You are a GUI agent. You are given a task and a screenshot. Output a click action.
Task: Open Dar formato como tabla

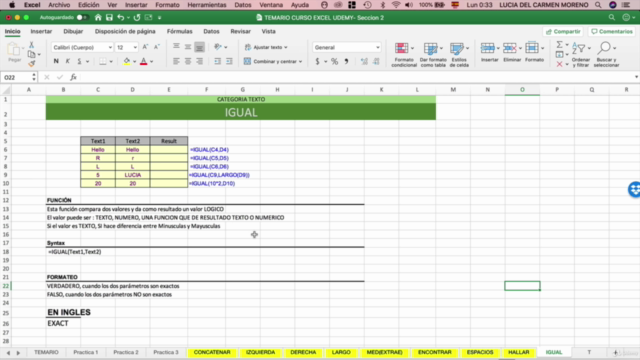(433, 55)
